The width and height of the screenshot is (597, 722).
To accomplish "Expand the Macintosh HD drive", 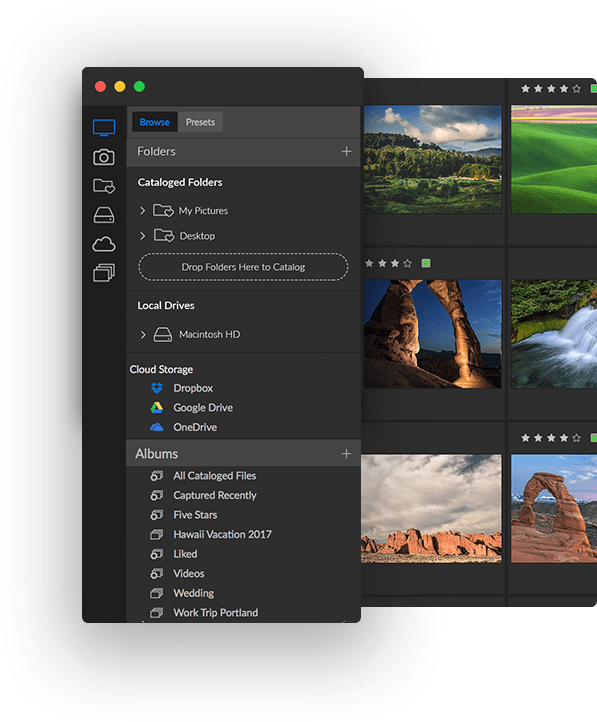I will pos(143,335).
